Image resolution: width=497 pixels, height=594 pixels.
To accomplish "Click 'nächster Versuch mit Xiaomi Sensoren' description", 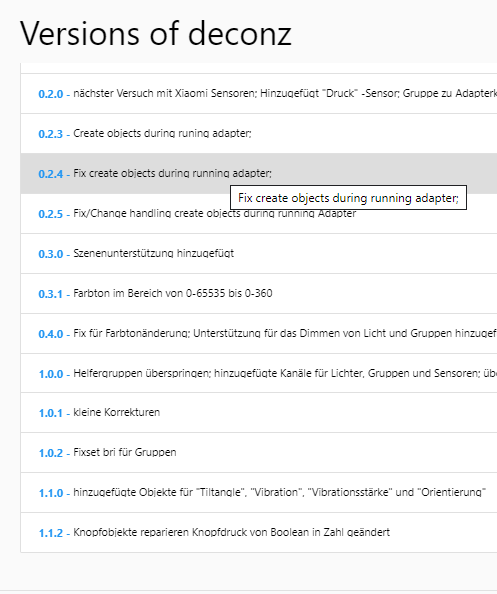I will click(x=285, y=93).
